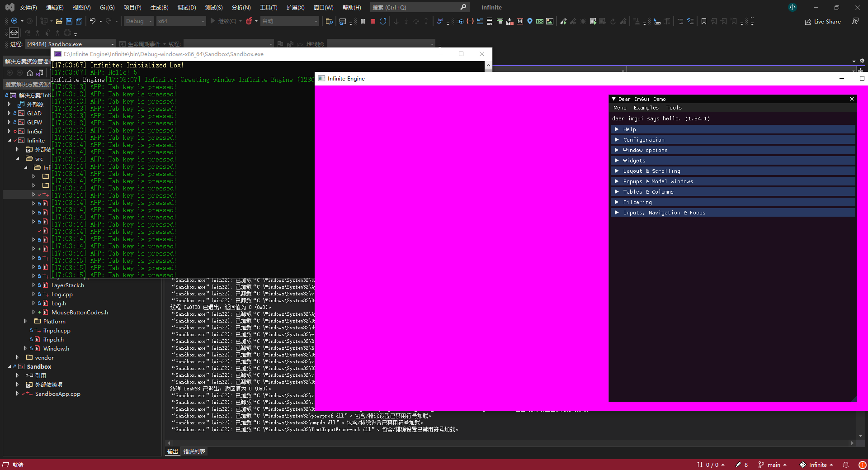Expand the Widgets header in ImGui Demo
Screen dimensions: 868x470
pyautogui.click(x=733, y=161)
